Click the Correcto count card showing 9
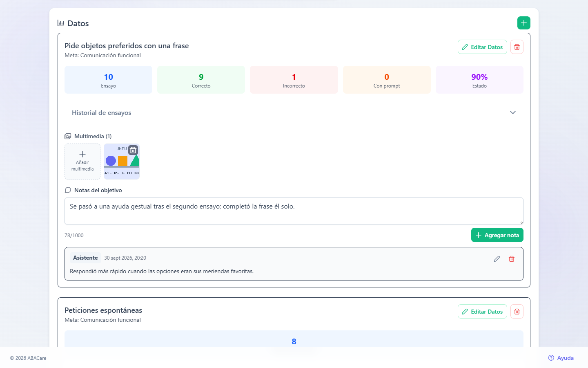This screenshot has width=588, height=368. [201, 80]
